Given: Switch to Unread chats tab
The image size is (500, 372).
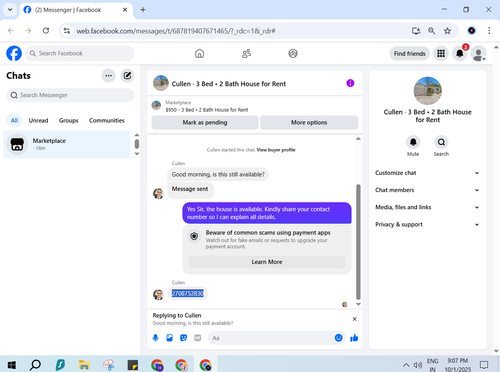Looking at the screenshot, I should 38,120.
